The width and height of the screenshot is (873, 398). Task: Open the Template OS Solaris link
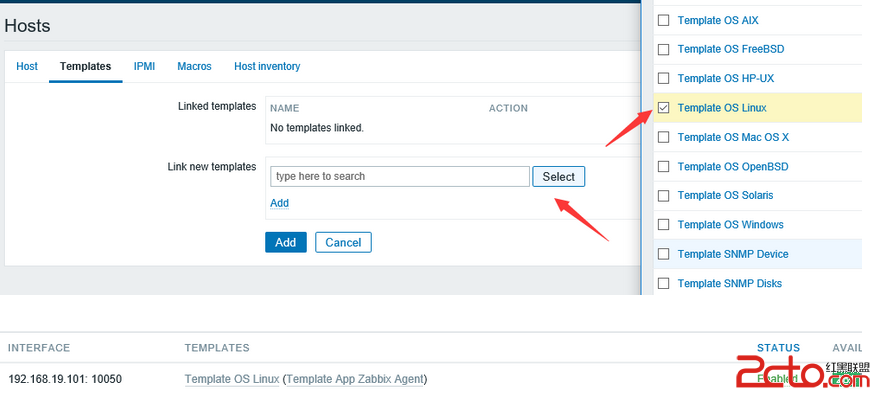[x=725, y=195]
